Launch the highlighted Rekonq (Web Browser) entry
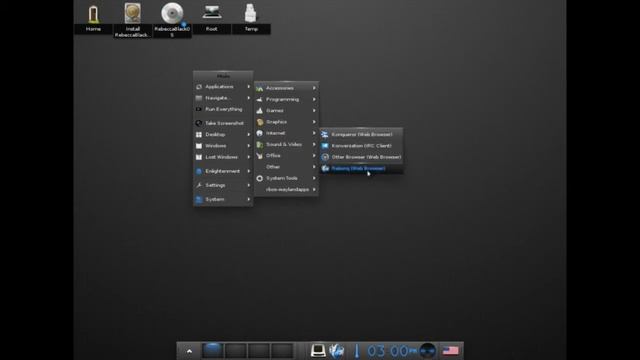Screen dimensions: 640x360 361,168
